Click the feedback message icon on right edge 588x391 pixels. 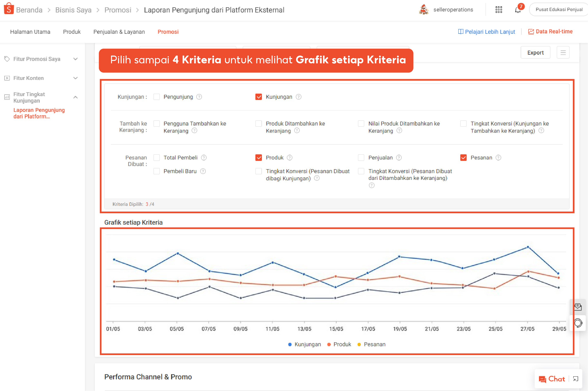[578, 307]
